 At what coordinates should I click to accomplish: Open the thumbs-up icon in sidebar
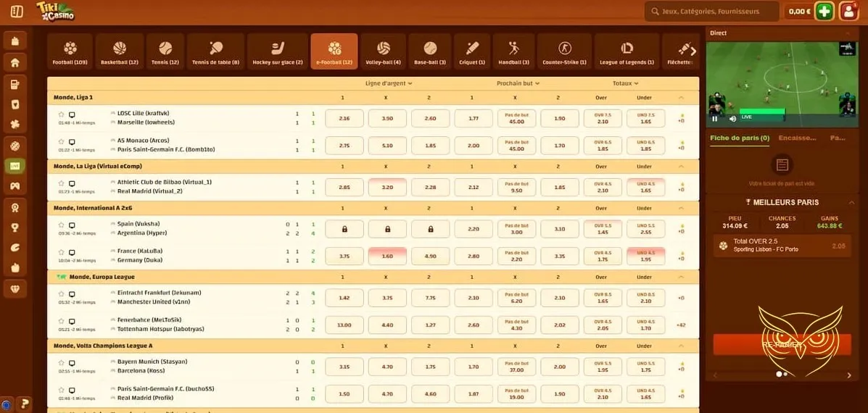(x=15, y=268)
